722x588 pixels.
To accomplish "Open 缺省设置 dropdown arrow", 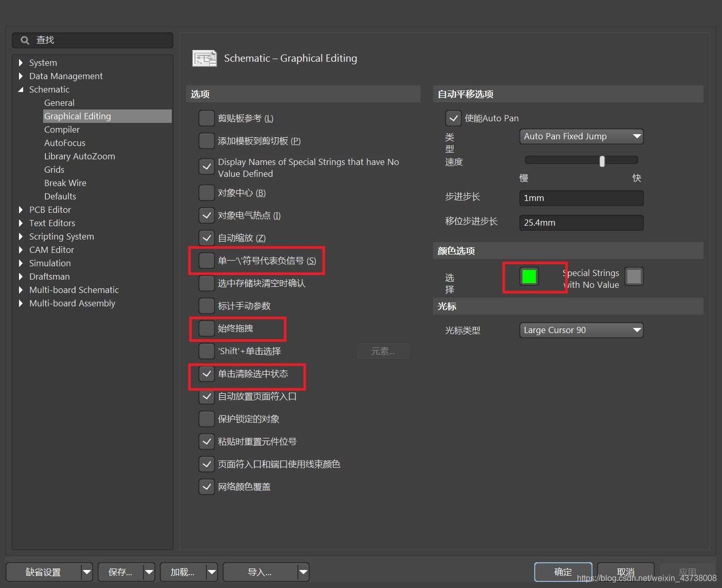I will pyautogui.click(x=87, y=572).
